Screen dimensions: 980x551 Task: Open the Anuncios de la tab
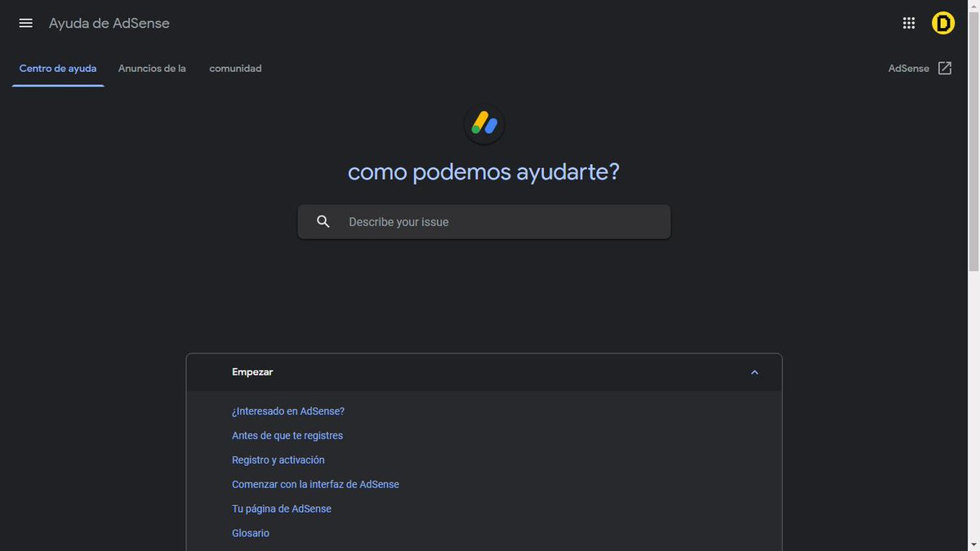tap(152, 69)
